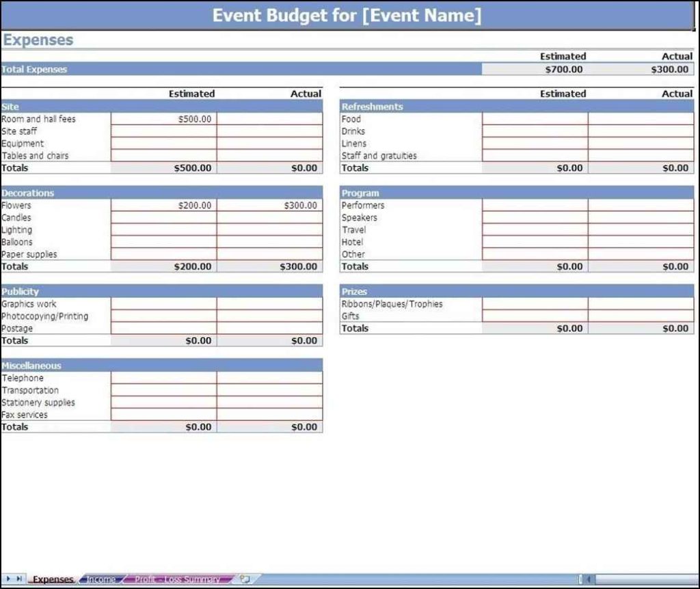The height and width of the screenshot is (589, 700).
Task: Click the horizontal scrollbar left arrow
Action: 588,579
